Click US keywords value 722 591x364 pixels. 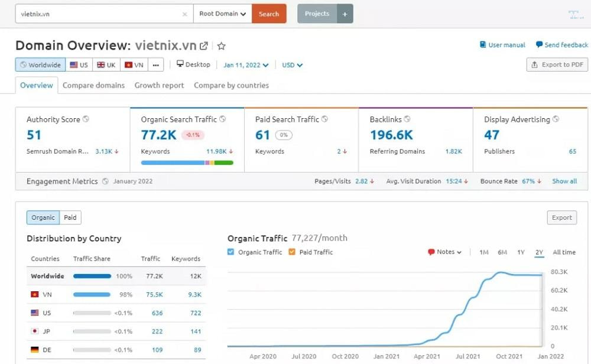[196, 313]
